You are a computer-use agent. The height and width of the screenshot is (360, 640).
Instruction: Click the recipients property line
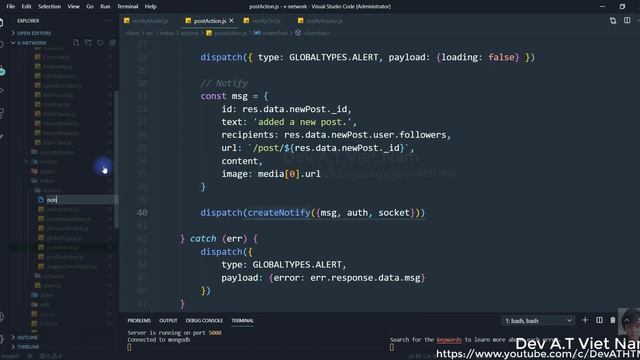[x=336, y=135]
